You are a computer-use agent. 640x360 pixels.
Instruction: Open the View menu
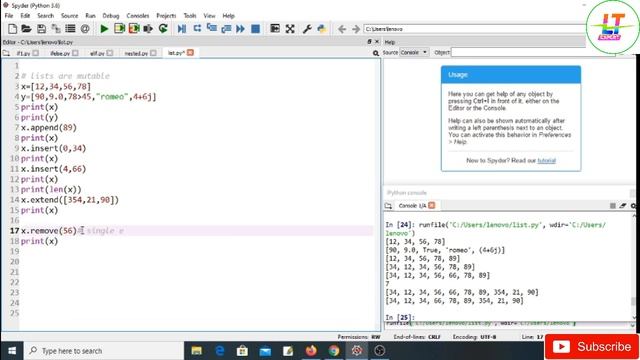209,16
